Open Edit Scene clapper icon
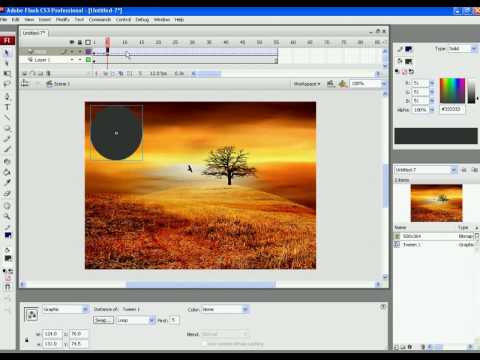Image resolution: width=480 pixels, height=360 pixels. click(331, 84)
